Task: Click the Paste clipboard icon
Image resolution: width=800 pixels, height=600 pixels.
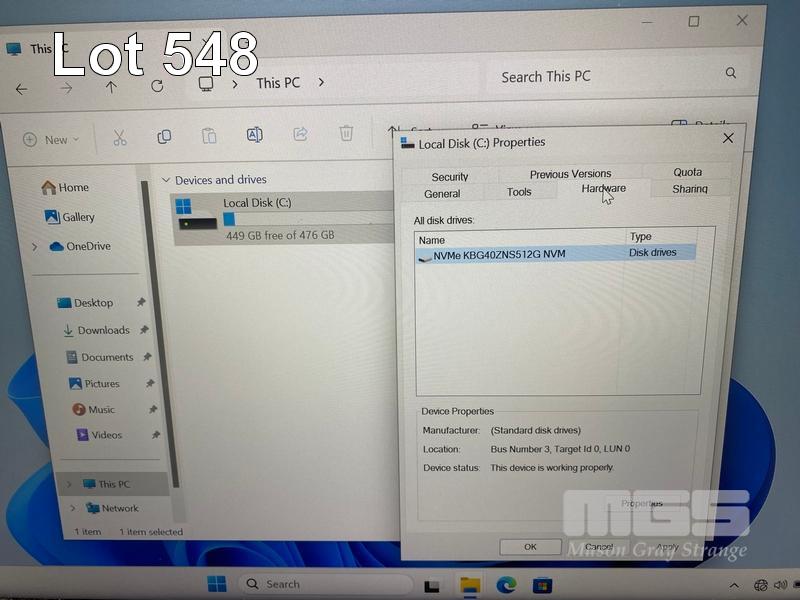Action: (209, 135)
